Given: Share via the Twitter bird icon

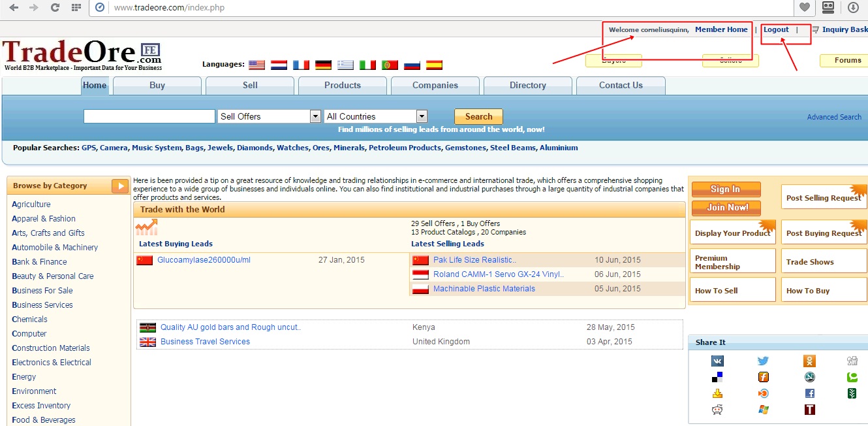Looking at the screenshot, I should tap(763, 361).
